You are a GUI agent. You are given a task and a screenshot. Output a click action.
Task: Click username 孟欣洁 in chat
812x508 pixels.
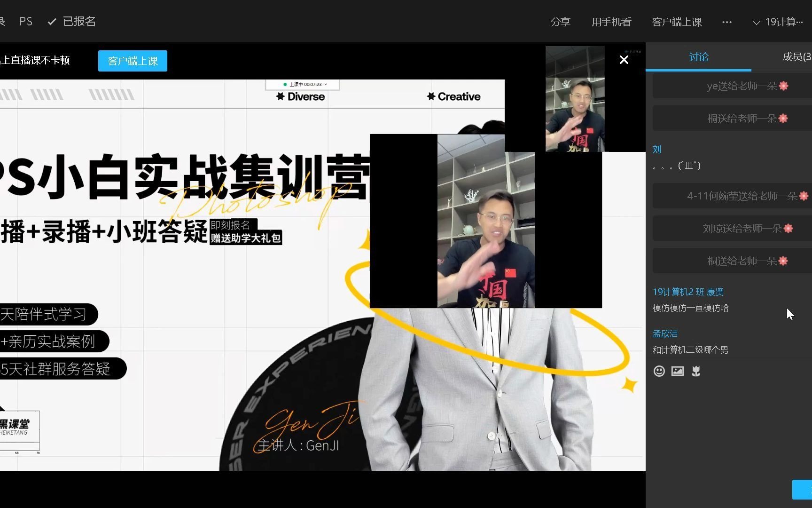[665, 334]
